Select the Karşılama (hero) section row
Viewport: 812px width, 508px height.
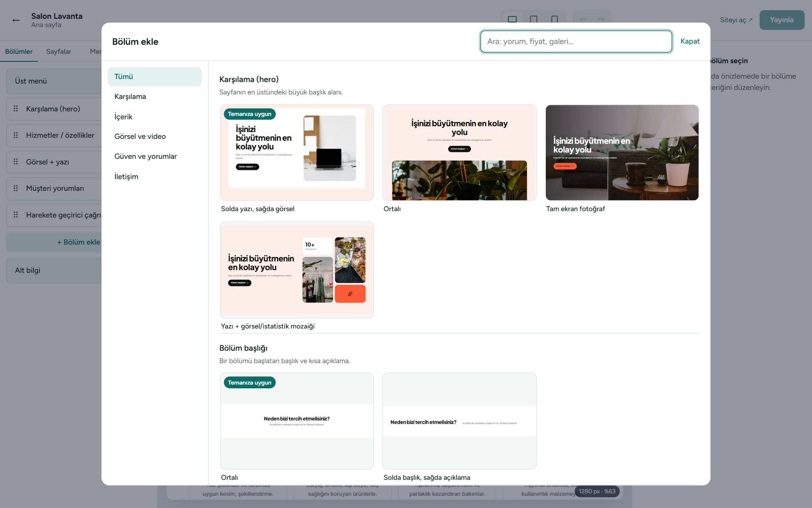[54, 109]
